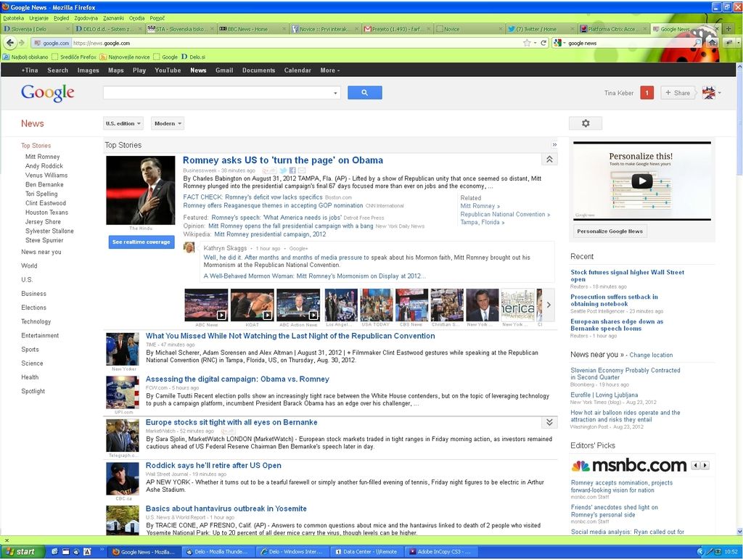
Task: Open the Romney portrait thumbnail from The Hindu
Action: (140, 191)
